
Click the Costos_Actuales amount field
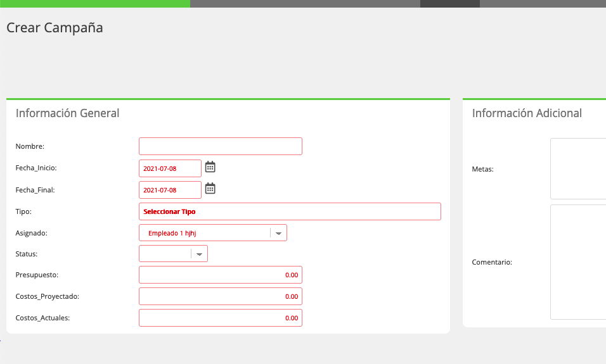[x=221, y=318]
